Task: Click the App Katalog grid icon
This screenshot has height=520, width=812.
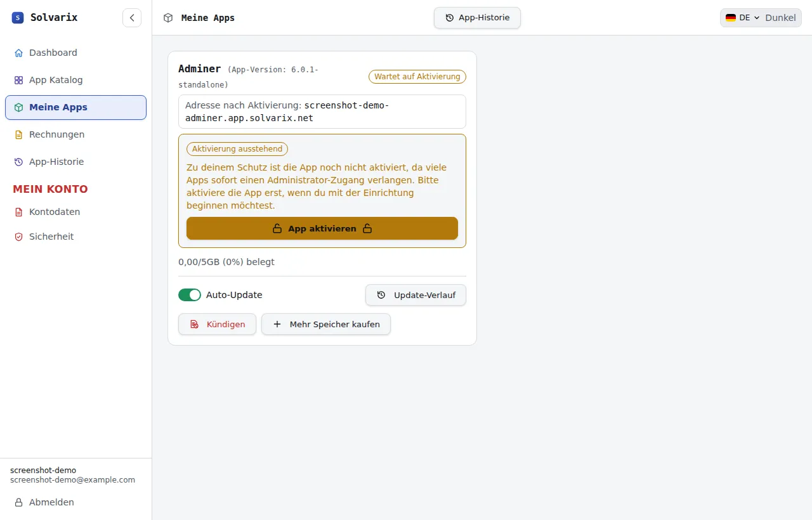Action: (18, 80)
